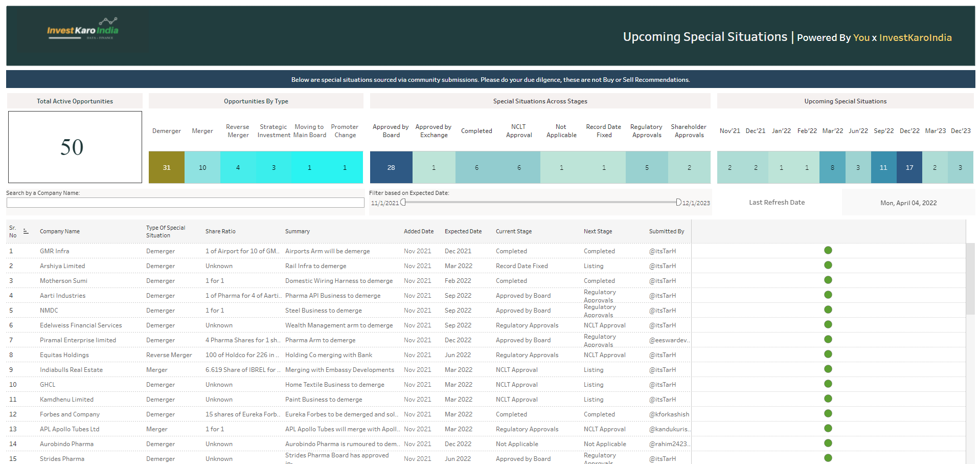980x464 pixels.
Task: Select the Approved by Board bar showing 28
Action: coord(391,167)
